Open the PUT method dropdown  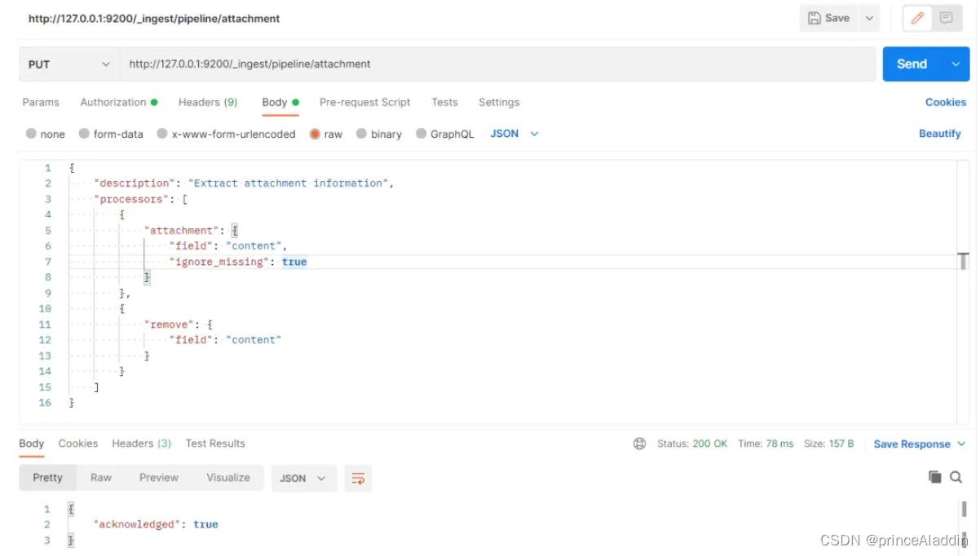pos(69,64)
